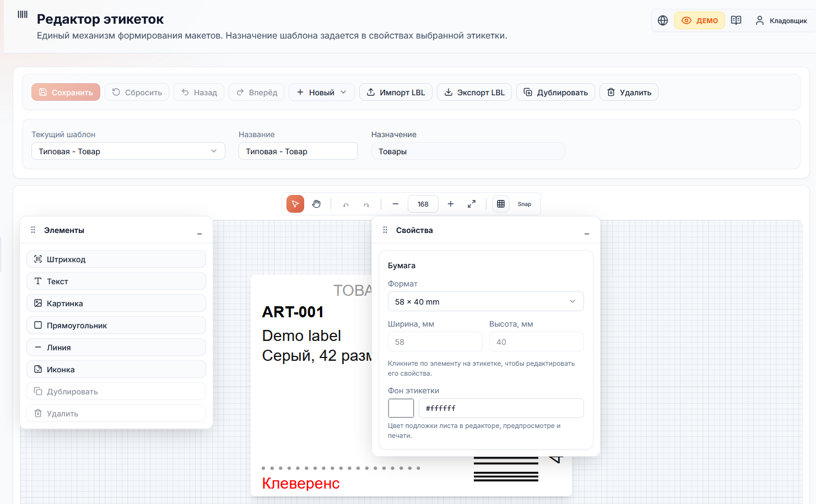Open language globe icon
The height and width of the screenshot is (504, 816).
(x=663, y=20)
